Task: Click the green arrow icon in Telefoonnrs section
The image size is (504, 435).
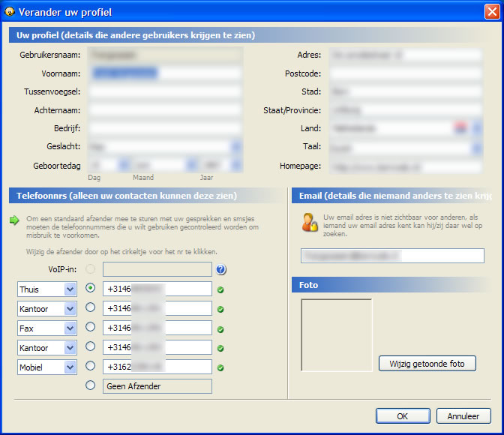Action: [14, 220]
